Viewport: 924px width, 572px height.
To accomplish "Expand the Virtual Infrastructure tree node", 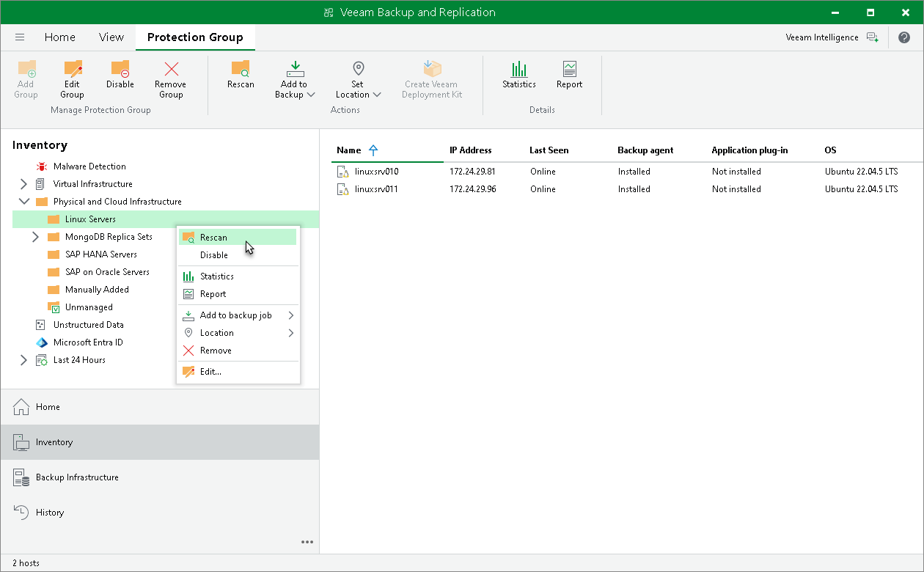I will (x=23, y=184).
